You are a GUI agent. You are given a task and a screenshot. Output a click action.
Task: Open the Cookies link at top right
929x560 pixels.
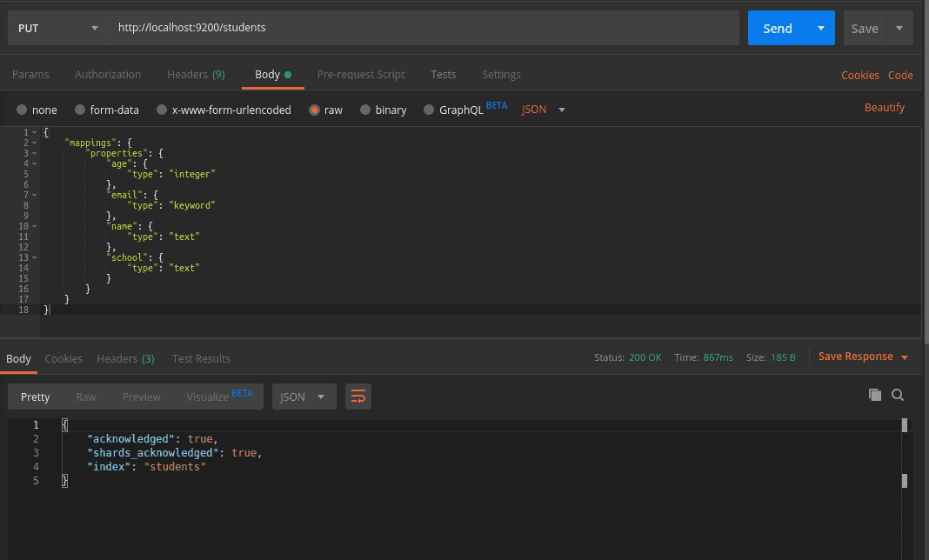click(x=859, y=76)
